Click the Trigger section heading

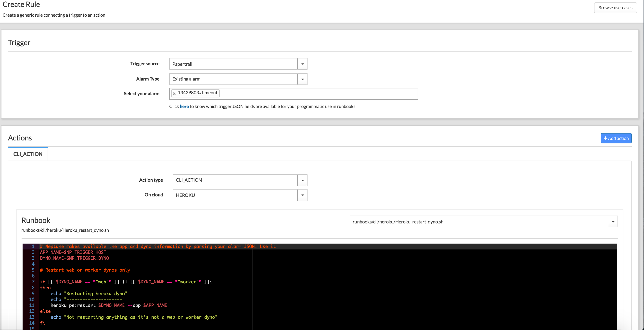click(19, 42)
